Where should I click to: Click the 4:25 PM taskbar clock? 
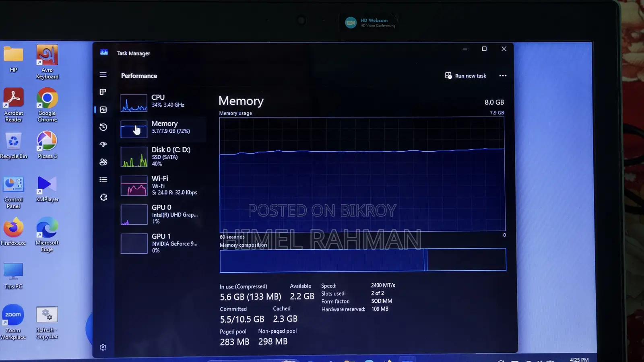tap(579, 360)
